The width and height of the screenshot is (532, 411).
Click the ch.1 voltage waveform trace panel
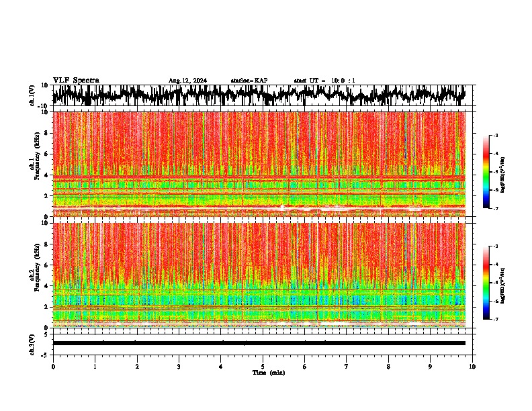click(x=262, y=95)
